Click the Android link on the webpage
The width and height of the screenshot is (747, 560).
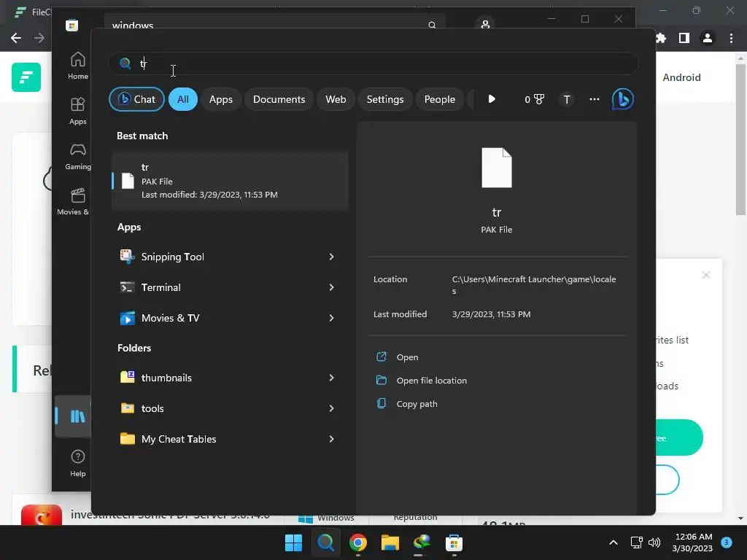click(x=681, y=77)
